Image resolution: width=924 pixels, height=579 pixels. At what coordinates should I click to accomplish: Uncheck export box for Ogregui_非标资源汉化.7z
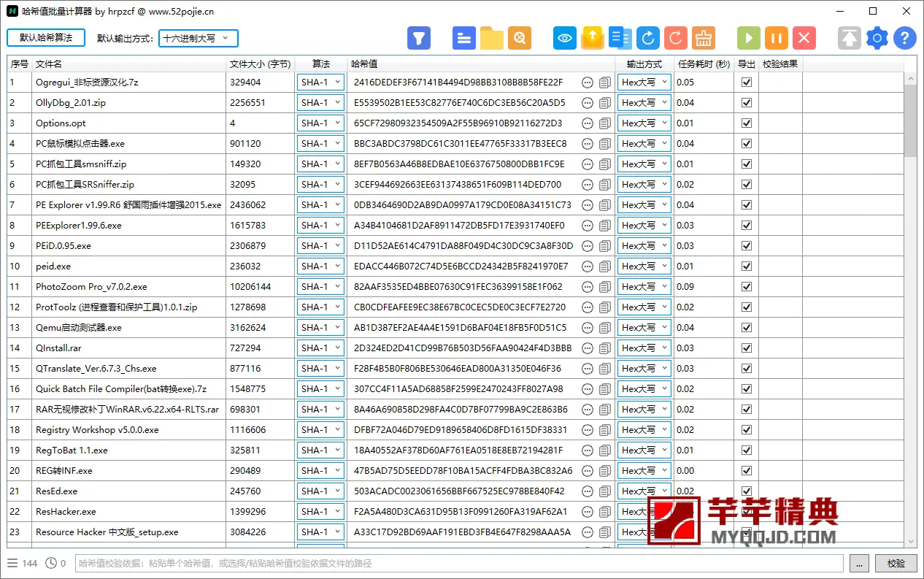coord(746,83)
